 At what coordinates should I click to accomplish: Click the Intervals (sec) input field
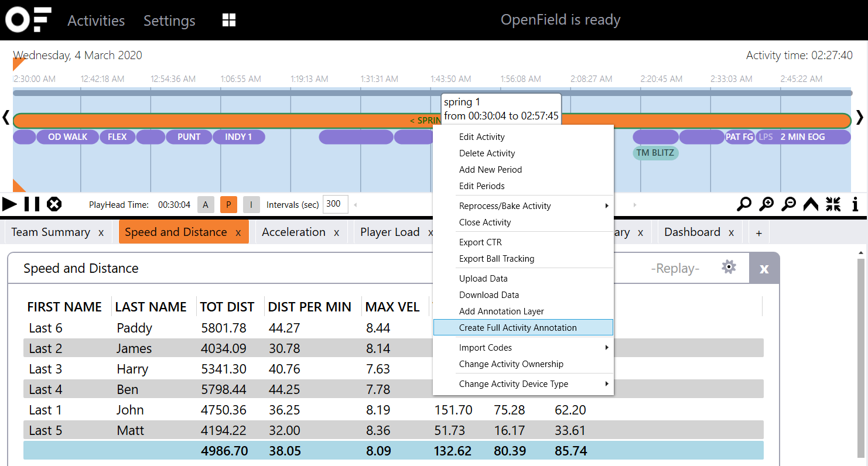coord(335,204)
